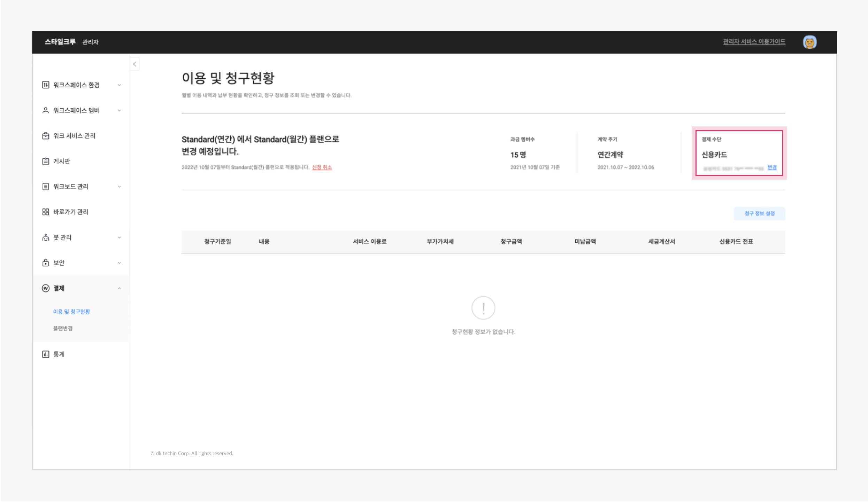Screen dimensions: 868x502
Task: Collapse the 결제 menu chevron
Action: [119, 289]
